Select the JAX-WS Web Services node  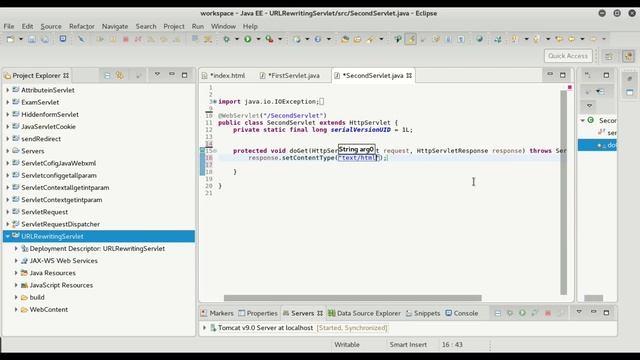pos(64,261)
